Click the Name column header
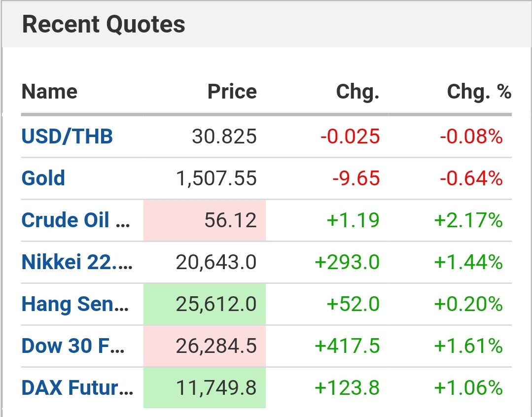The height and width of the screenshot is (417, 532). point(49,92)
